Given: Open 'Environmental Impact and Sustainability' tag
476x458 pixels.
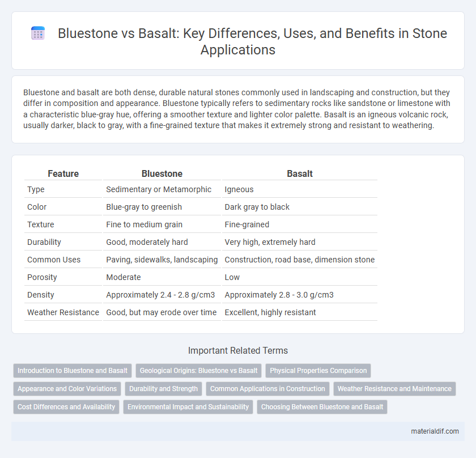Looking at the screenshot, I should 188,407.
